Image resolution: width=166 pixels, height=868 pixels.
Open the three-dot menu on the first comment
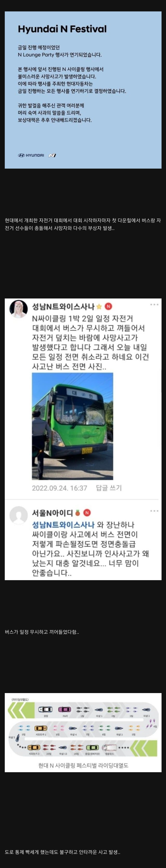[x=154, y=305]
